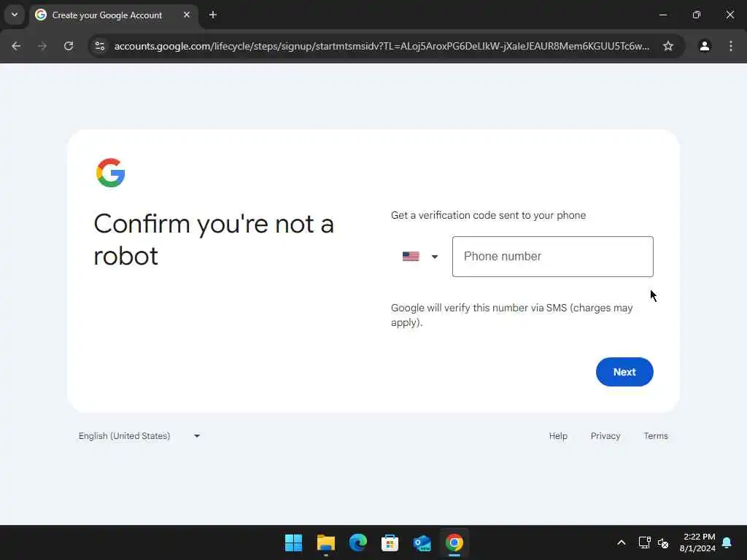Expand the tab search chevron dropdown
This screenshot has width=747, height=560.
tap(15, 15)
